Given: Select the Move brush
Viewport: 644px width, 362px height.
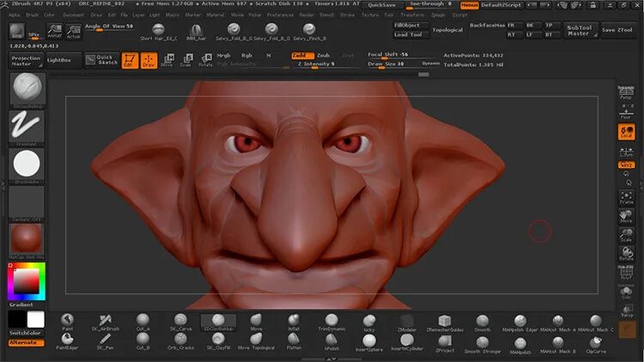Looking at the screenshot, I should [256, 323].
